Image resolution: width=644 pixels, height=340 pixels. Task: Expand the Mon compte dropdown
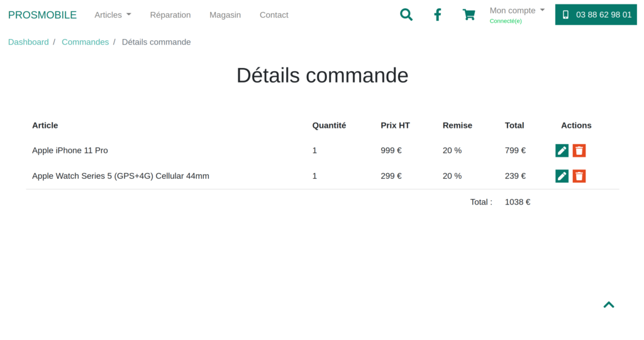517,11
